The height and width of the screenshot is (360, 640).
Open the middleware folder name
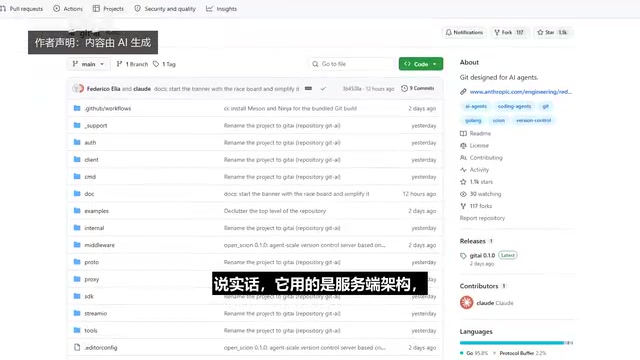[100, 245]
